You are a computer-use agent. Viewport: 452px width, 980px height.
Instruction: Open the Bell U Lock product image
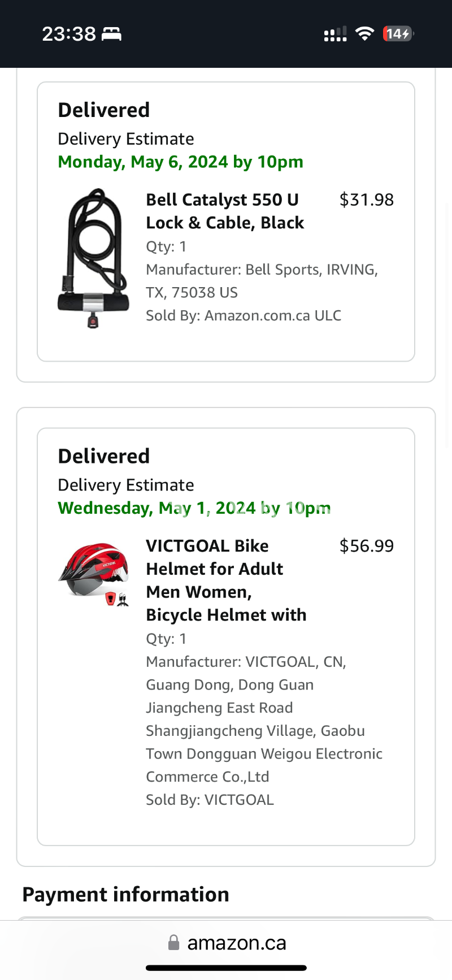point(93,258)
